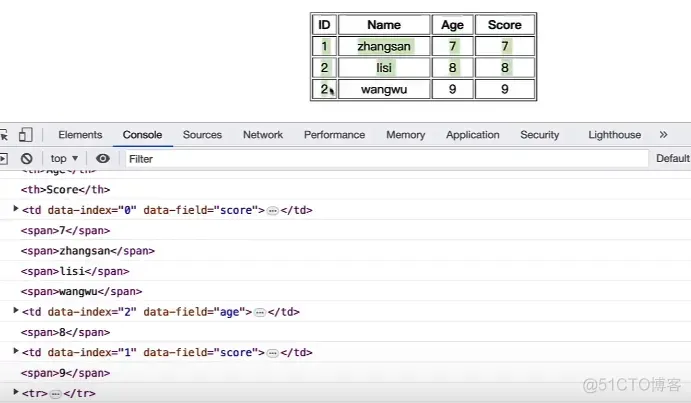Click the Age cell in zhangsan row
The width and height of the screenshot is (691, 403).
(453, 46)
